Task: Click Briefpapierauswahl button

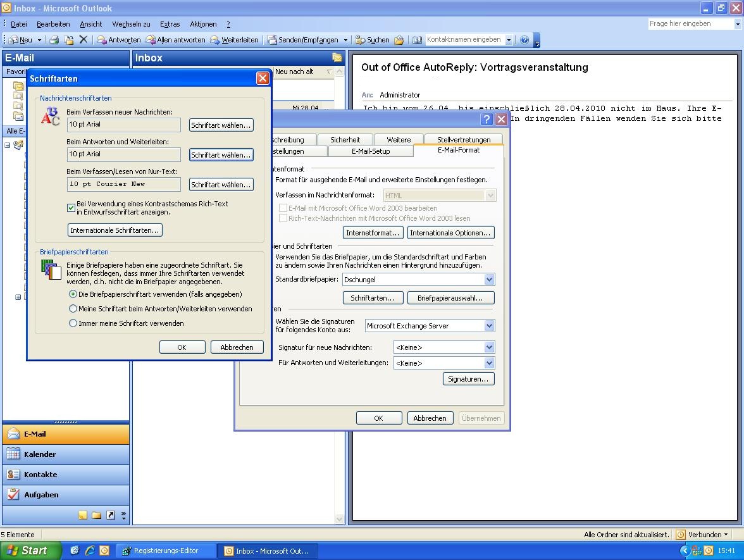Action: click(450, 298)
